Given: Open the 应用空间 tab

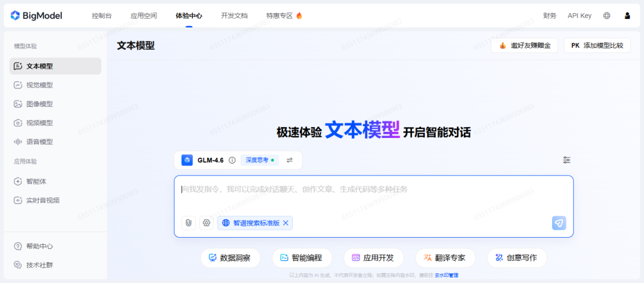Looking at the screenshot, I should [143, 16].
